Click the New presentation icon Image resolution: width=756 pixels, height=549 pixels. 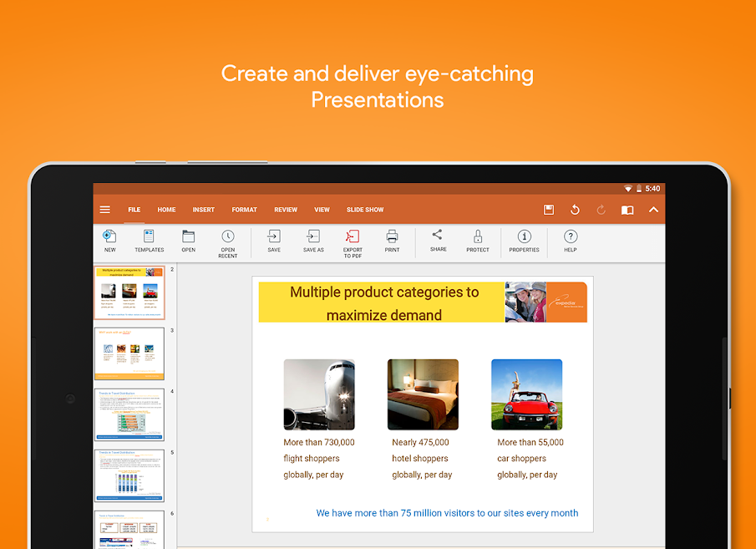(x=109, y=237)
